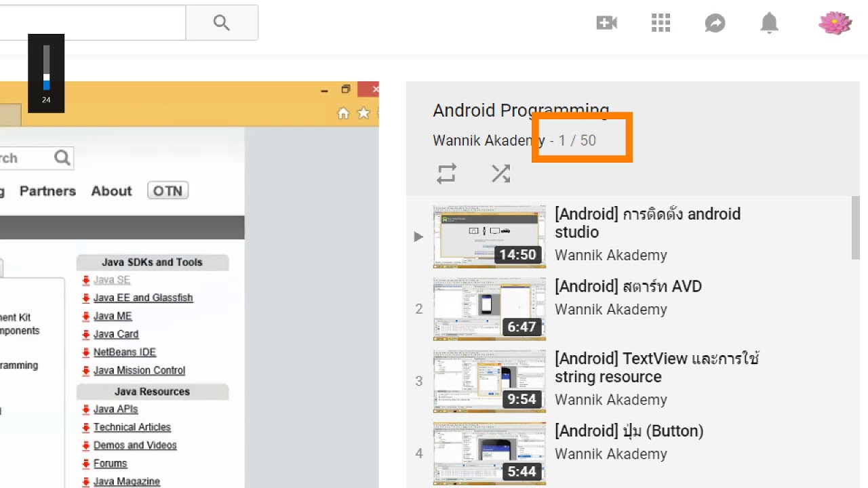Open the Forums link
868x488 pixels.
pyautogui.click(x=110, y=464)
